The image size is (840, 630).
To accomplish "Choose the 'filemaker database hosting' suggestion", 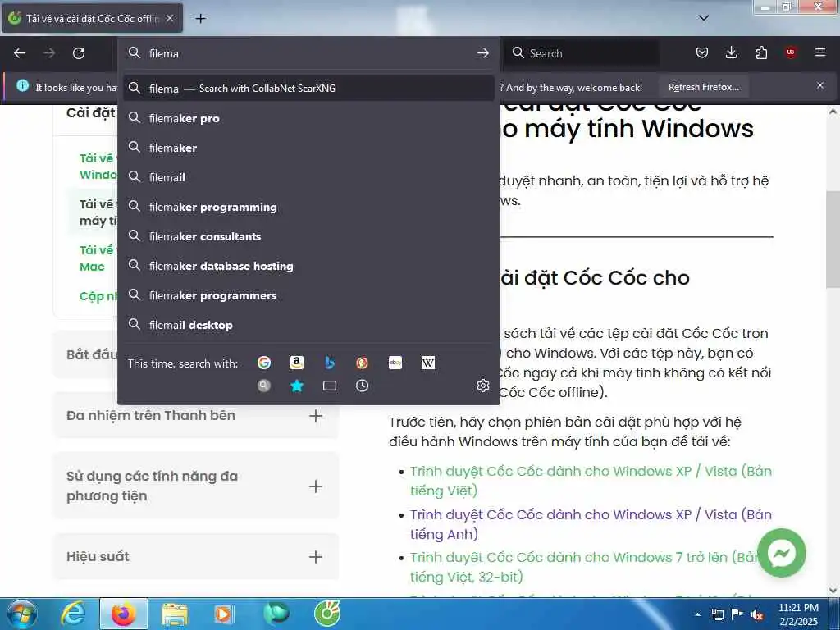I will tap(308, 266).
